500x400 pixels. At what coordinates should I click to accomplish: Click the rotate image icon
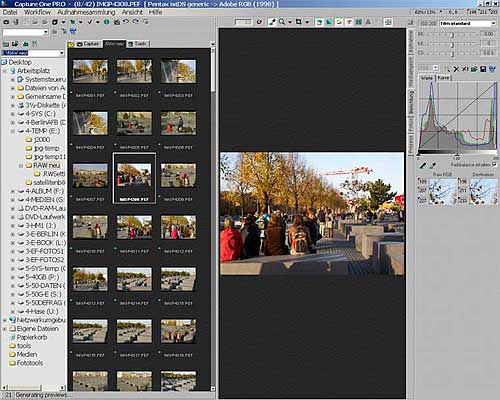[259, 22]
